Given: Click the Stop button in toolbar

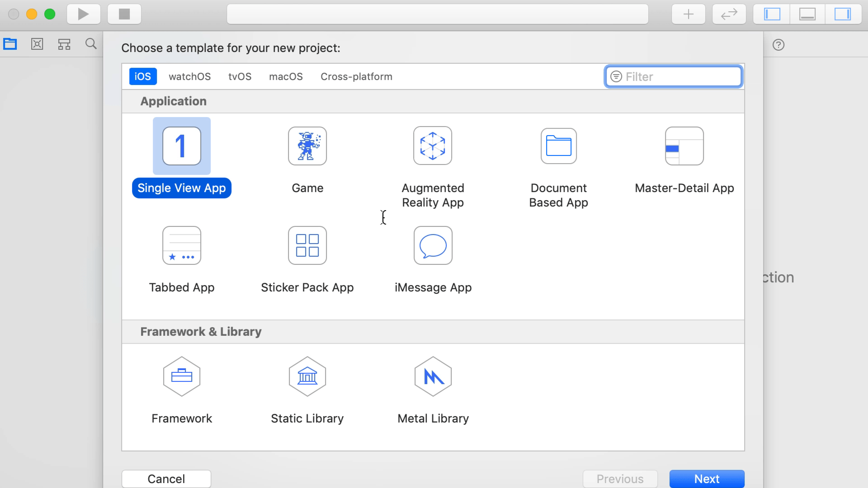Looking at the screenshot, I should click(x=124, y=14).
